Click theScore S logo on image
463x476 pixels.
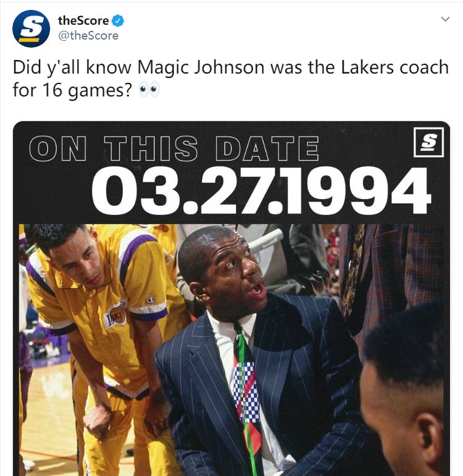pos(428,142)
